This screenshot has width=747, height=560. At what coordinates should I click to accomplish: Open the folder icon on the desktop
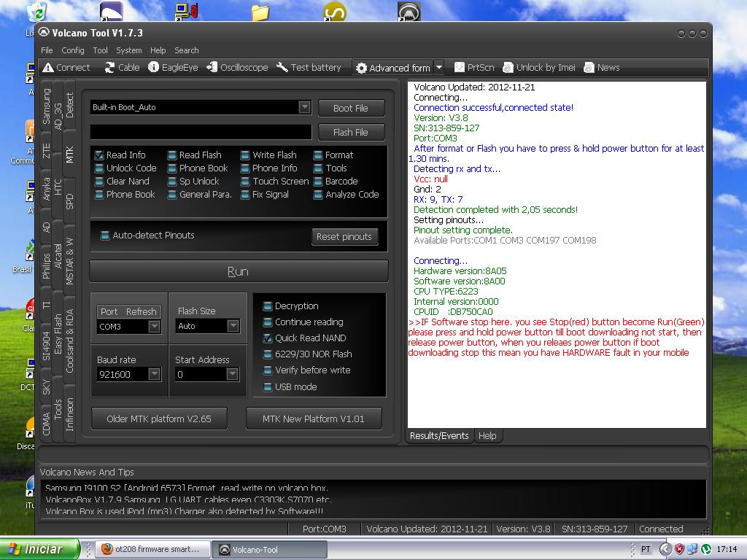pyautogui.click(x=260, y=12)
